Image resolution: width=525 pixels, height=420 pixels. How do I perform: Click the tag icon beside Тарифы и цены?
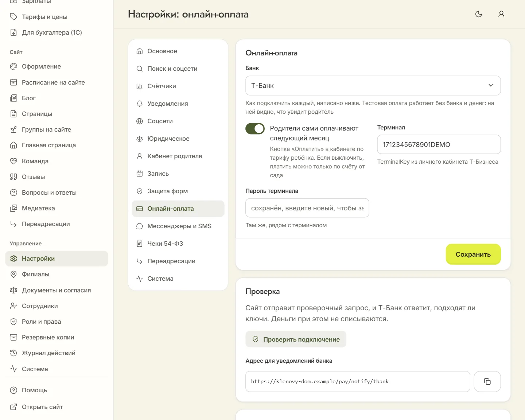click(x=13, y=17)
